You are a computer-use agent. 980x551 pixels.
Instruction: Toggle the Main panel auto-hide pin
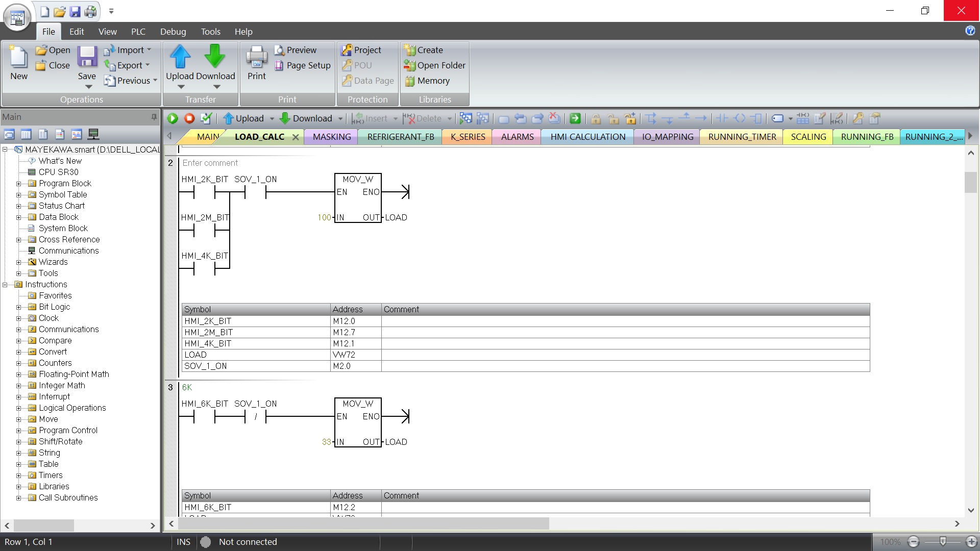coord(154,117)
